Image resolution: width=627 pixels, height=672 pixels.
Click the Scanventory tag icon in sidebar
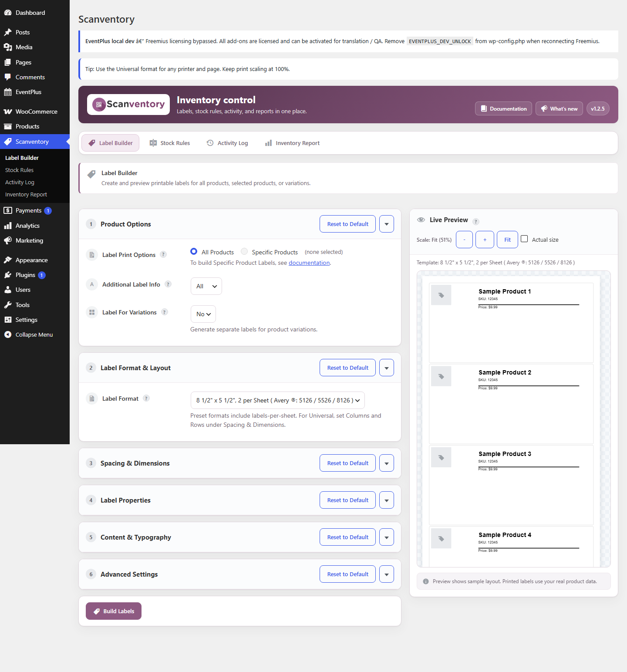[8, 142]
